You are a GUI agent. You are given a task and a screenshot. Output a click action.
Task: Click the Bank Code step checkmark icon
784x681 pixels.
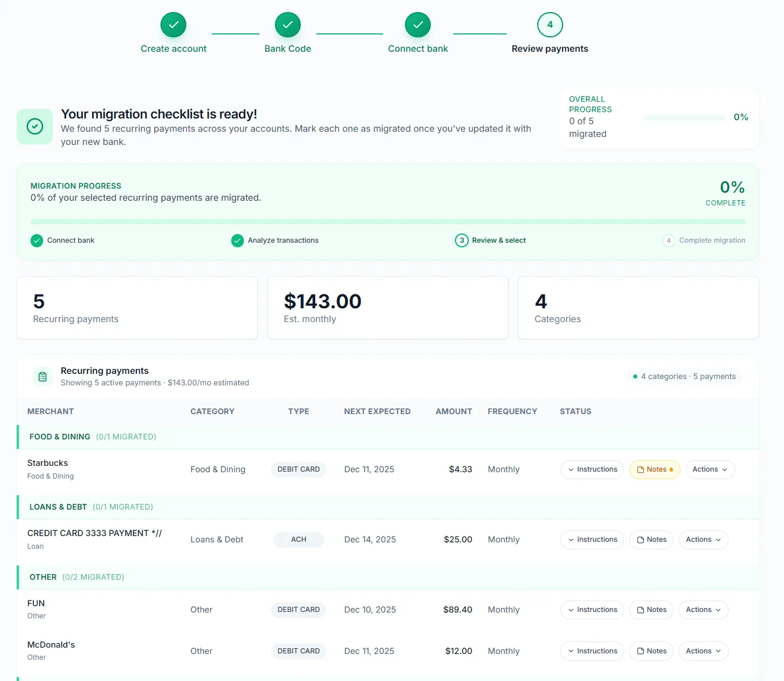pyautogui.click(x=288, y=25)
